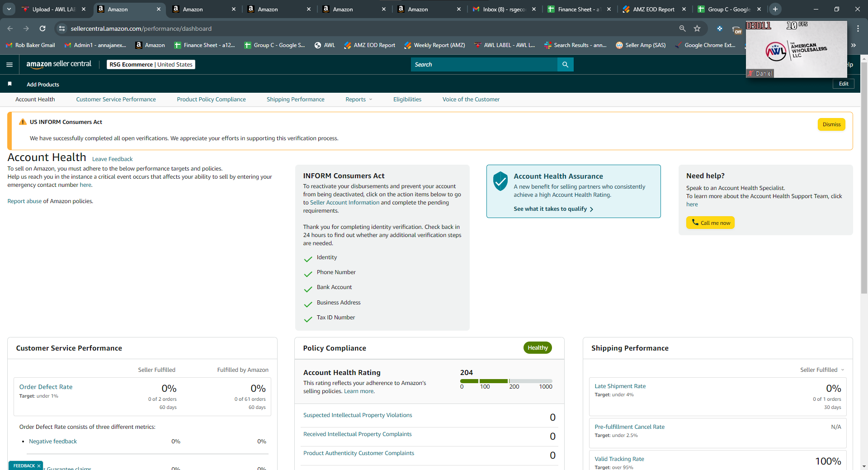Viewport: 868px width, 470px height.
Task: Open the Rob Baker Gmail bookmark
Action: [30, 45]
